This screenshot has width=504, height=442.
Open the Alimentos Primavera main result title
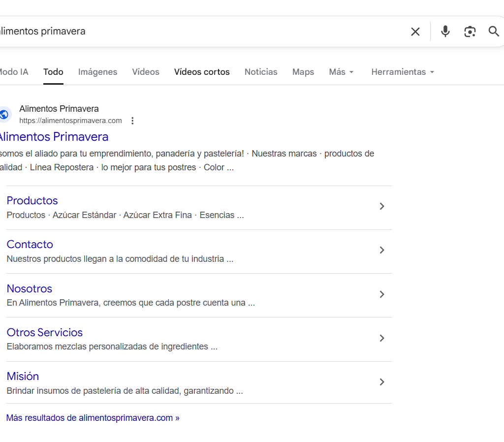click(x=53, y=137)
